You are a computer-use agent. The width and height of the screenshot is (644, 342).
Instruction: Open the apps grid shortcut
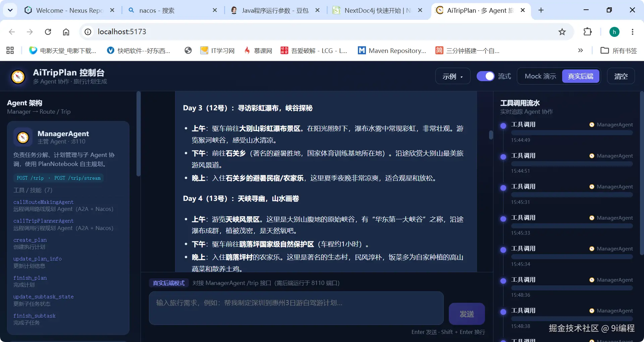pyautogui.click(x=10, y=51)
